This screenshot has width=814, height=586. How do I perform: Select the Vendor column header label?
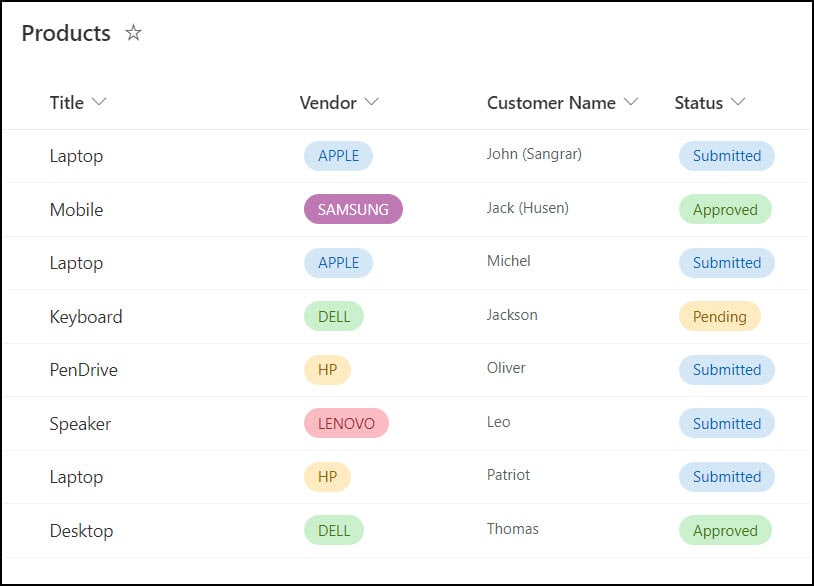[x=328, y=102]
